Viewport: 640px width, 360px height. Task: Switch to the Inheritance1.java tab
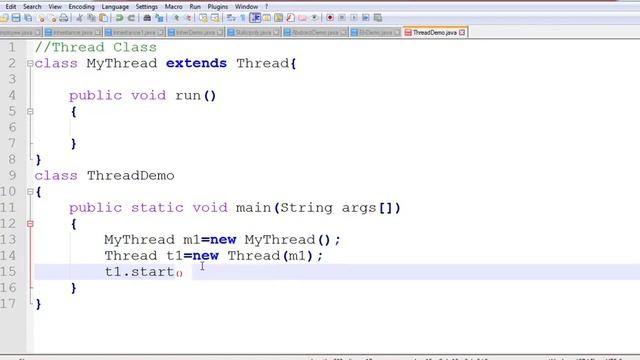pyautogui.click(x=134, y=32)
